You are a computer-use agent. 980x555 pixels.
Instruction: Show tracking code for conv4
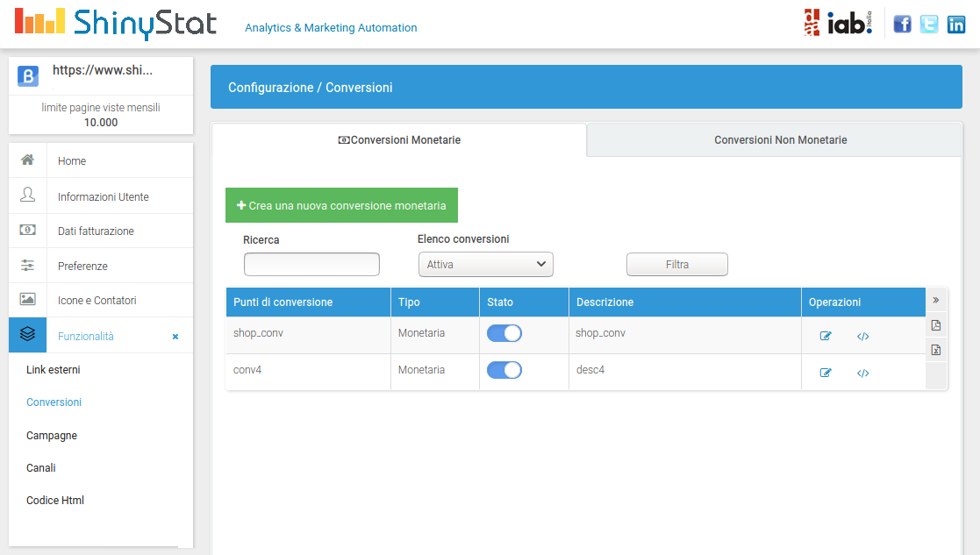(862, 374)
